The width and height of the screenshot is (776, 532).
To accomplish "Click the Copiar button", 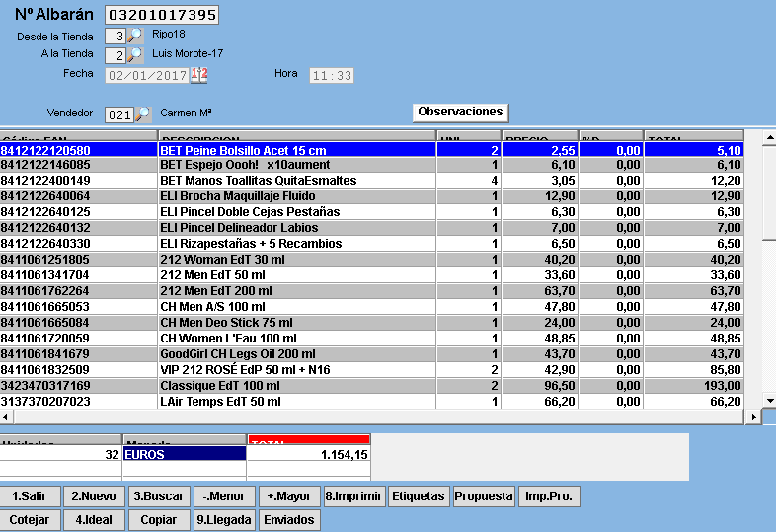I will point(159,520).
